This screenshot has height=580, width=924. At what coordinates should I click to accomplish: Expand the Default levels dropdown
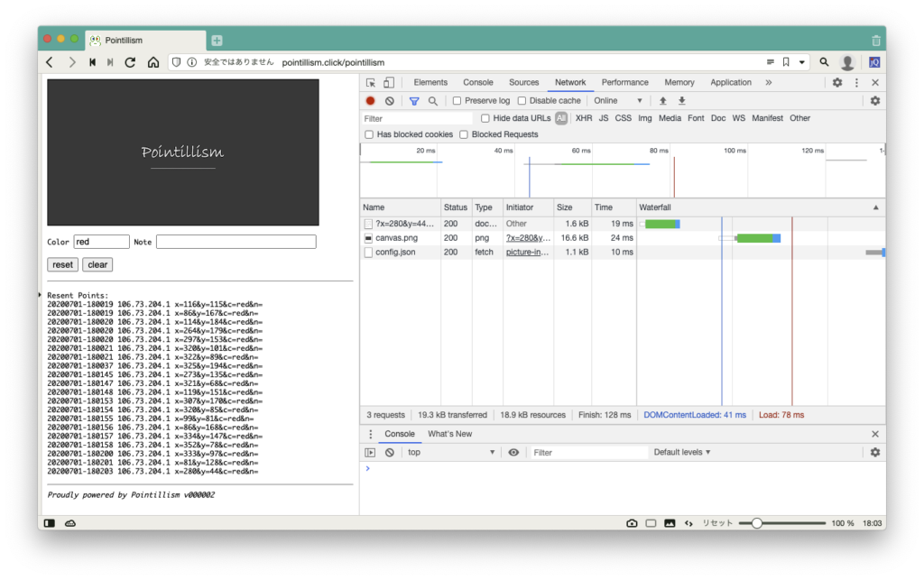tap(682, 452)
